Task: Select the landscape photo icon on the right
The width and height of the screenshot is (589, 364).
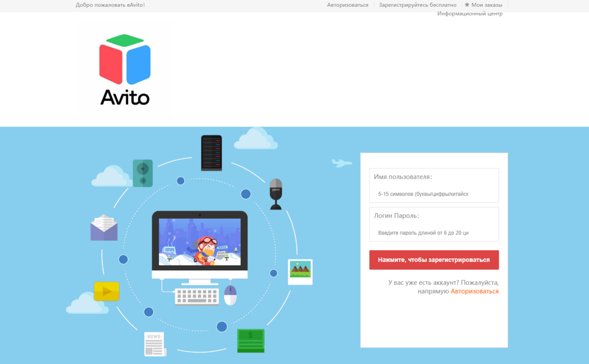Action: pos(300,272)
